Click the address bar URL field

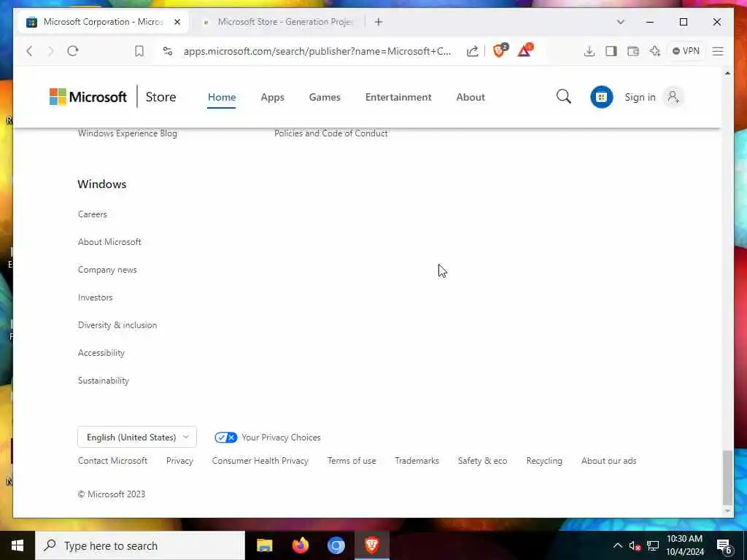(x=317, y=51)
